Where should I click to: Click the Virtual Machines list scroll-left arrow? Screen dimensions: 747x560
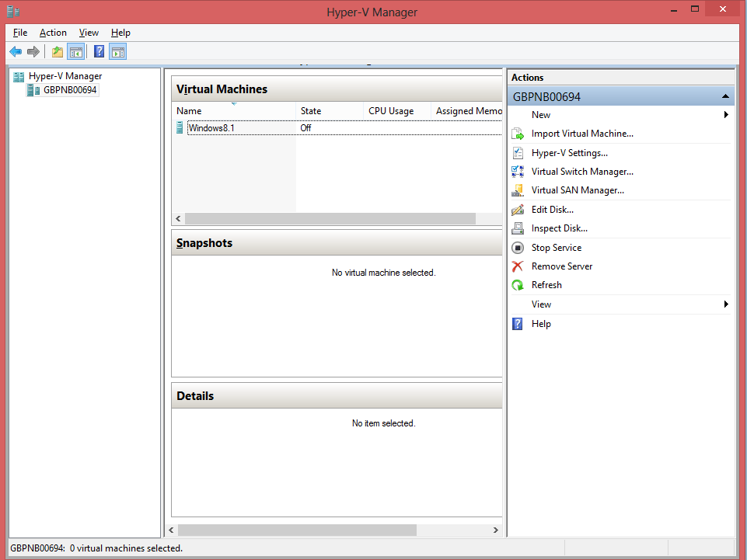click(178, 218)
